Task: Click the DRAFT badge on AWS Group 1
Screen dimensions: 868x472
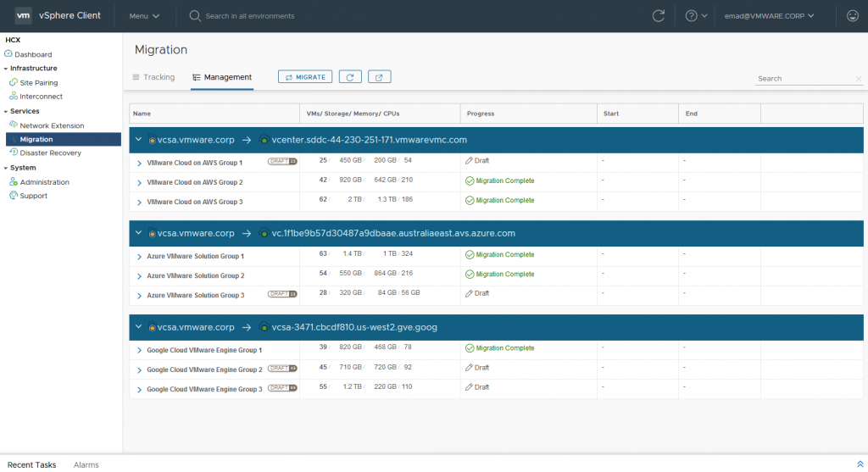Action: pyautogui.click(x=282, y=161)
